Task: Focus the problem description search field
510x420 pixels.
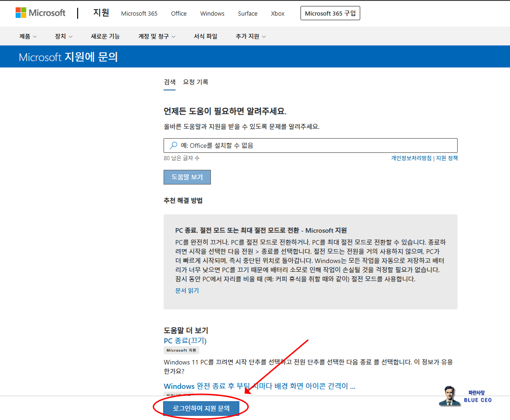Action: pyautogui.click(x=310, y=146)
